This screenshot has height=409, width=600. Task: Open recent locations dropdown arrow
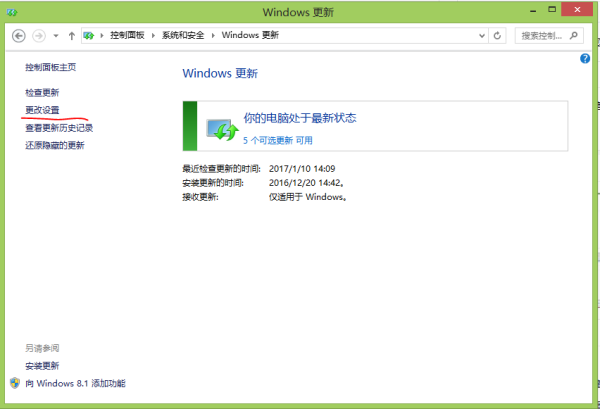click(x=56, y=35)
